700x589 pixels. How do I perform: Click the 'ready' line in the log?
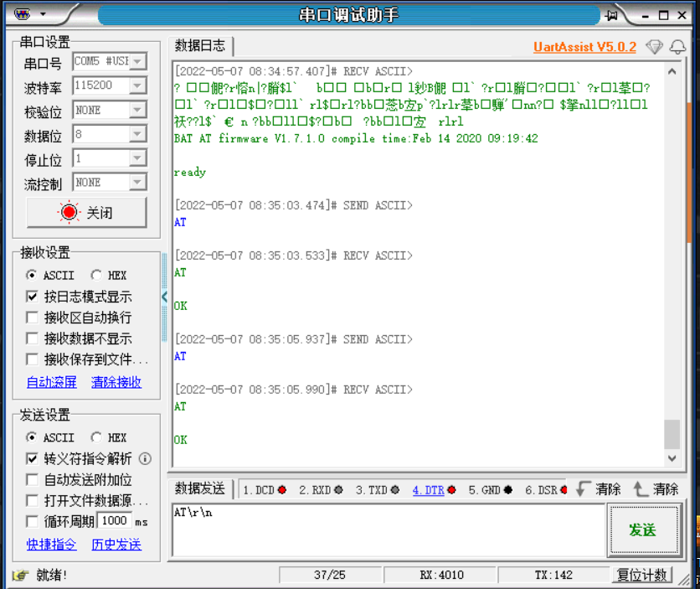coord(190,173)
